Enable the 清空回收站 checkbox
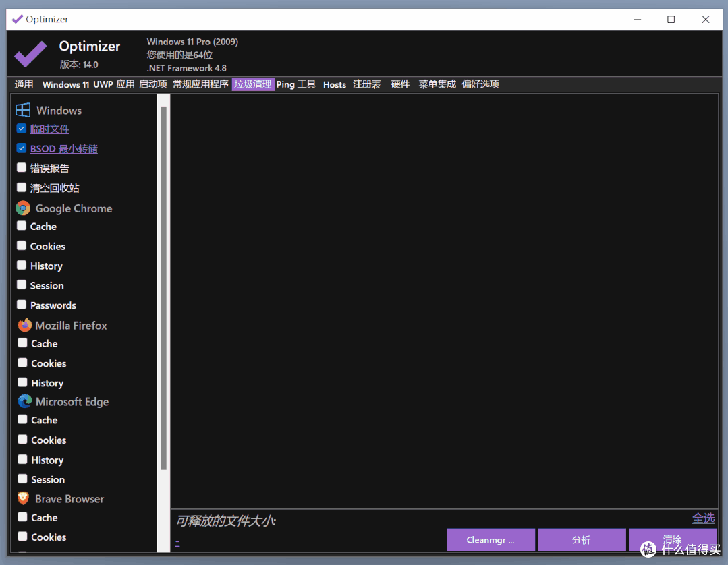This screenshot has height=565, width=728. click(x=22, y=187)
